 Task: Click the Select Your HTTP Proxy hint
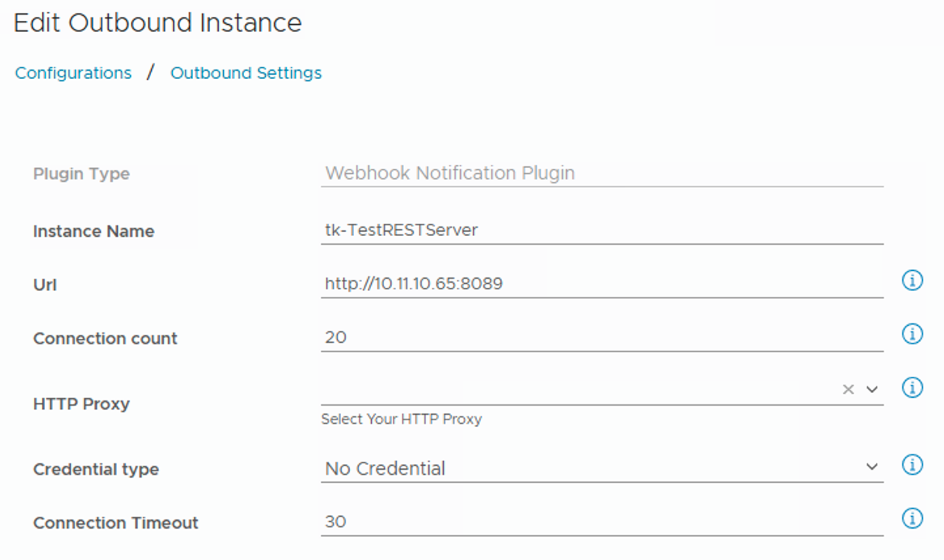401,419
